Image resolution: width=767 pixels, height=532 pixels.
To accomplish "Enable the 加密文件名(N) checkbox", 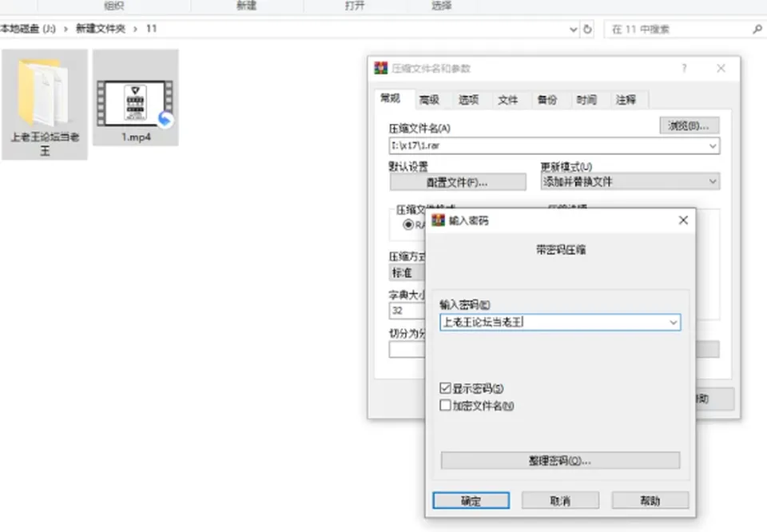I will point(445,405).
